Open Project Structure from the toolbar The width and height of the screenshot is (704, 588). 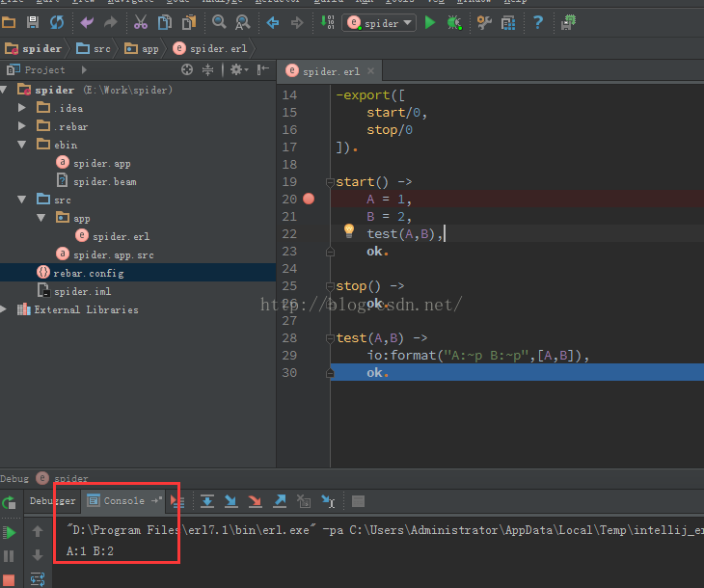(508, 22)
